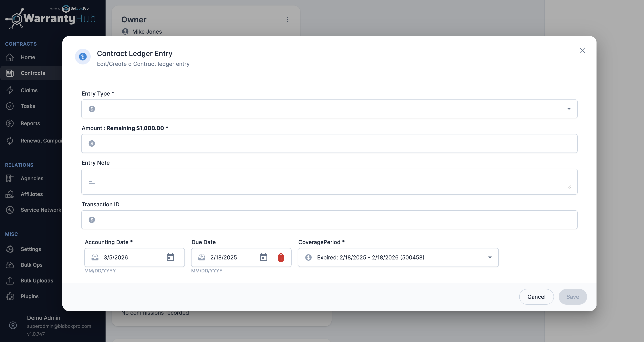
Task: Open the Accounting Date calendar picker
Action: [x=170, y=257]
